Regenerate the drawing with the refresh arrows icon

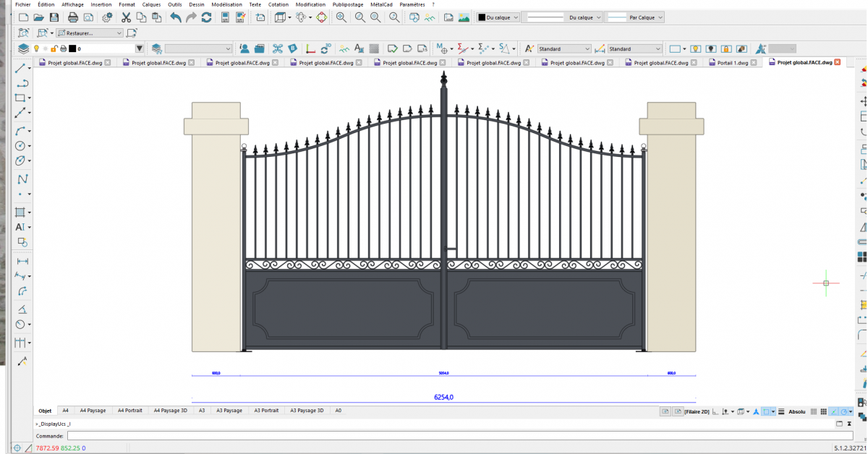[x=206, y=17]
